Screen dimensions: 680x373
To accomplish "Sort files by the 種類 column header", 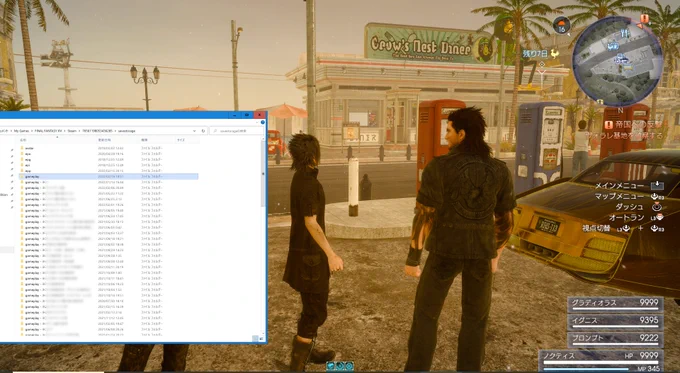I will [144, 140].
